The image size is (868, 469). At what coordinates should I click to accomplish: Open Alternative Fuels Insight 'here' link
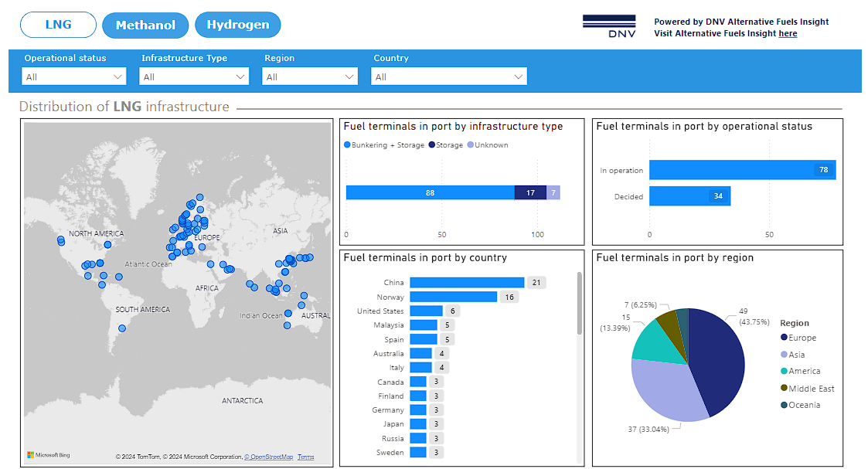(788, 34)
